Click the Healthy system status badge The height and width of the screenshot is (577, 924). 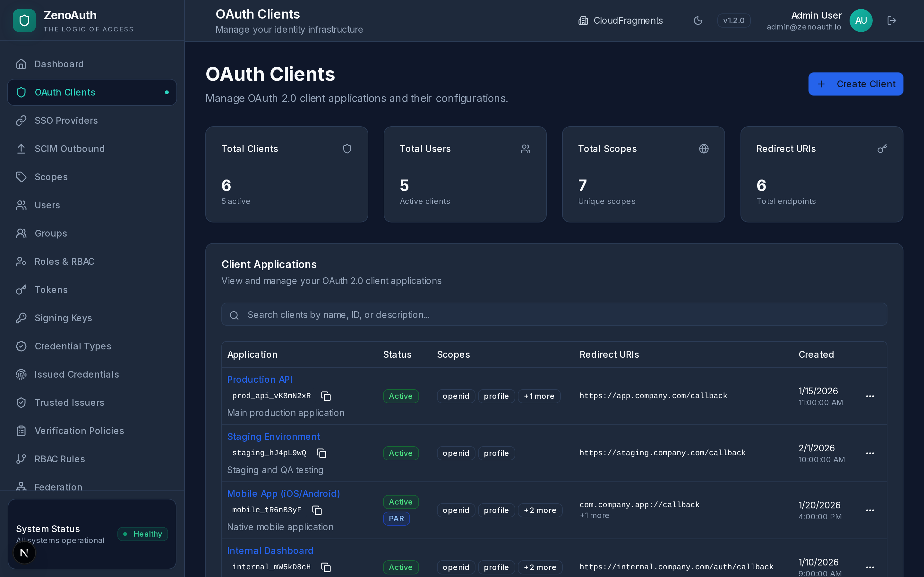click(143, 534)
